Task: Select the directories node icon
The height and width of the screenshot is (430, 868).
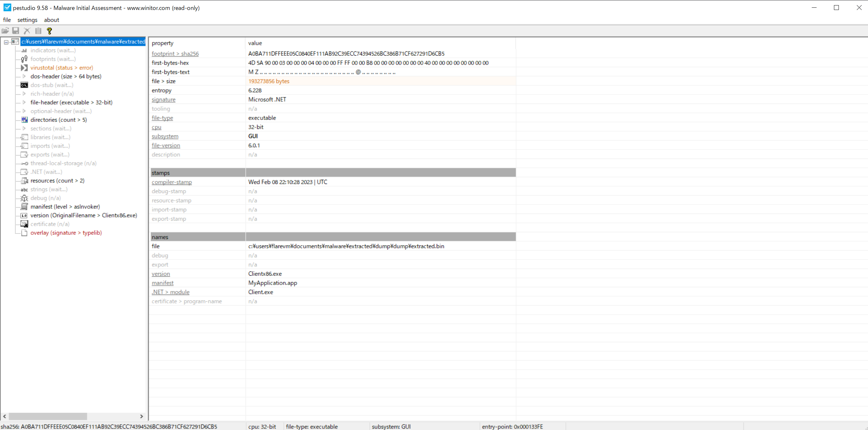Action: click(x=24, y=120)
